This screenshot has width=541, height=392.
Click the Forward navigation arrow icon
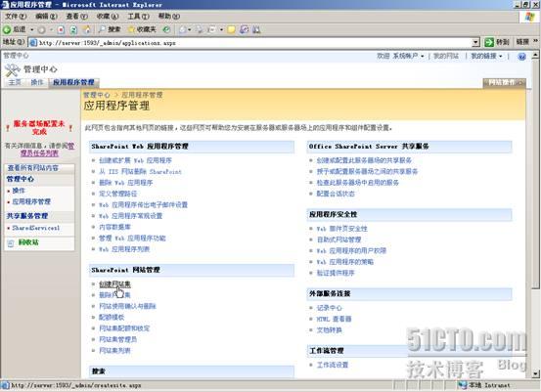point(42,30)
